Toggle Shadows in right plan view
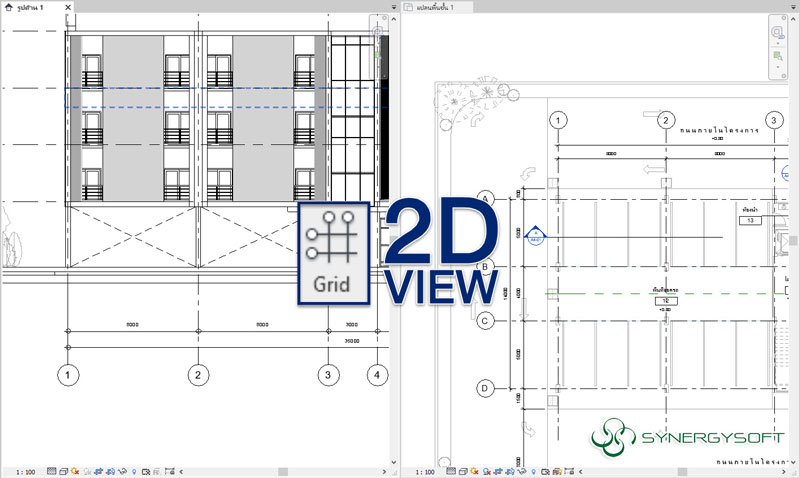The image size is (800, 478). tap(486, 471)
